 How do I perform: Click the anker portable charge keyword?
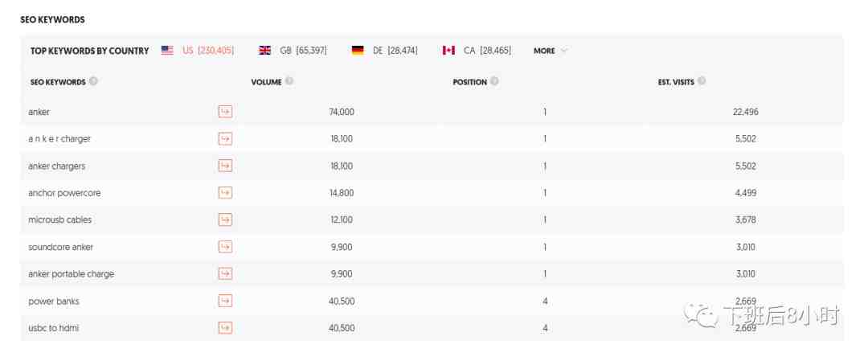pos(71,273)
